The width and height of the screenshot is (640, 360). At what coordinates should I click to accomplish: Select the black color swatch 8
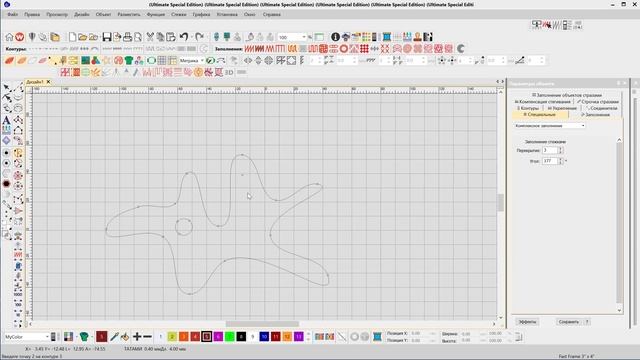(x=241, y=337)
